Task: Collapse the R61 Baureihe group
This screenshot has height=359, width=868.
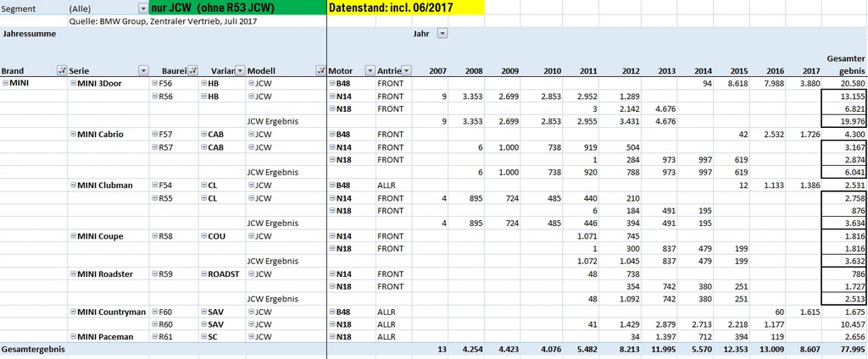Action: (x=154, y=337)
